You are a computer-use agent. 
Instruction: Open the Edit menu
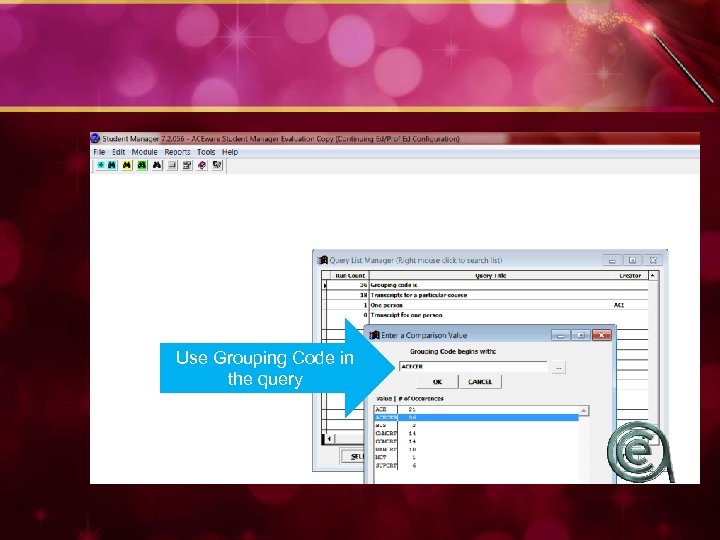[118, 152]
